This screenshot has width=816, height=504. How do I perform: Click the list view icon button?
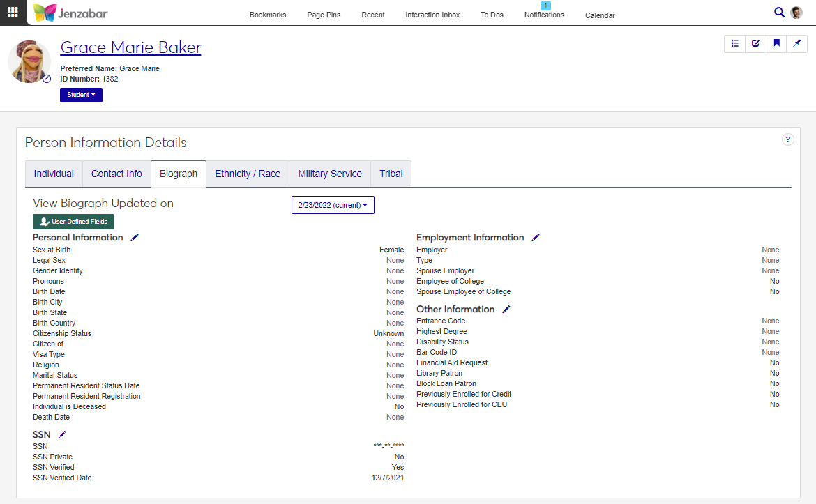click(x=735, y=44)
